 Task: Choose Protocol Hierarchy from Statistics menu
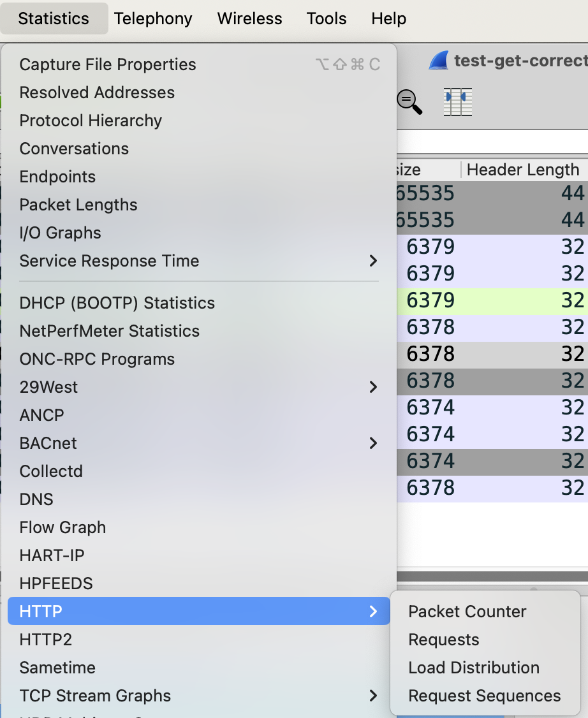pos(91,121)
